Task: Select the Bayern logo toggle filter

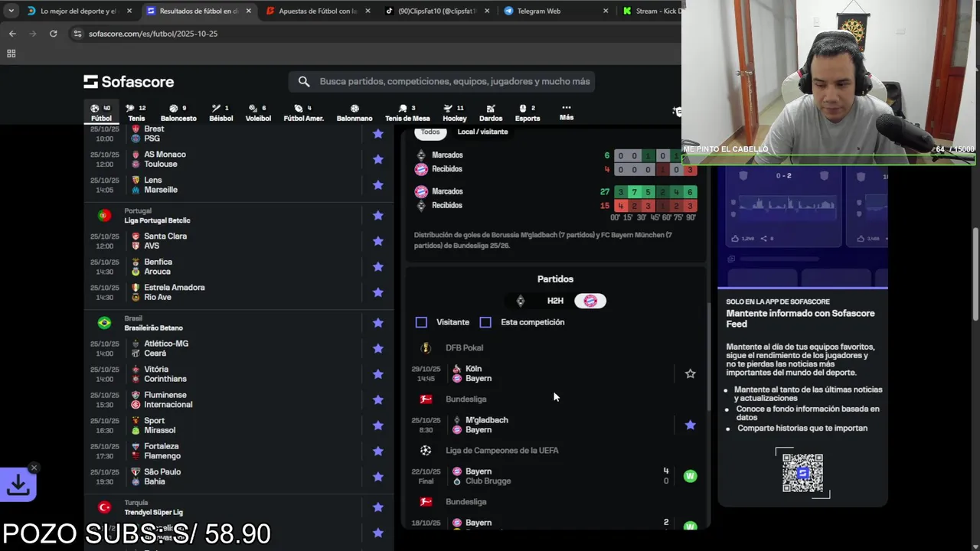Action: (590, 301)
